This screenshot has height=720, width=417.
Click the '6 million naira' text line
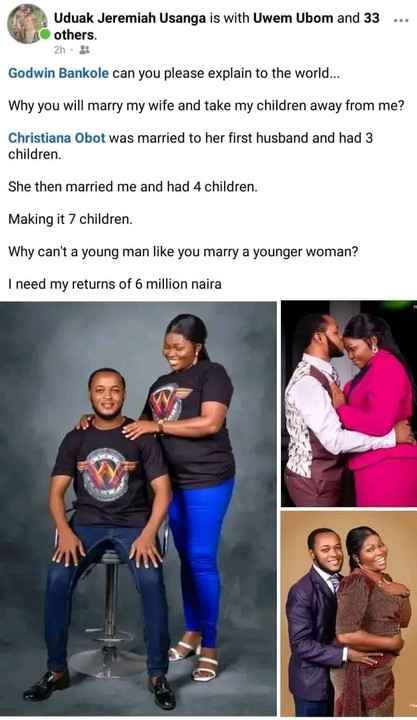pyautogui.click(x=115, y=284)
